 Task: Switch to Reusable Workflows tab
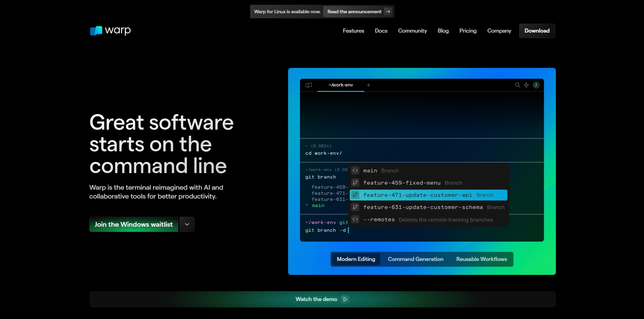[x=481, y=259]
